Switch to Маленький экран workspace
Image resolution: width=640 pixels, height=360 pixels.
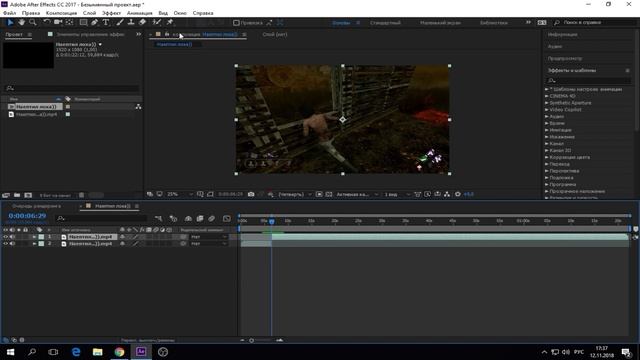[440, 23]
